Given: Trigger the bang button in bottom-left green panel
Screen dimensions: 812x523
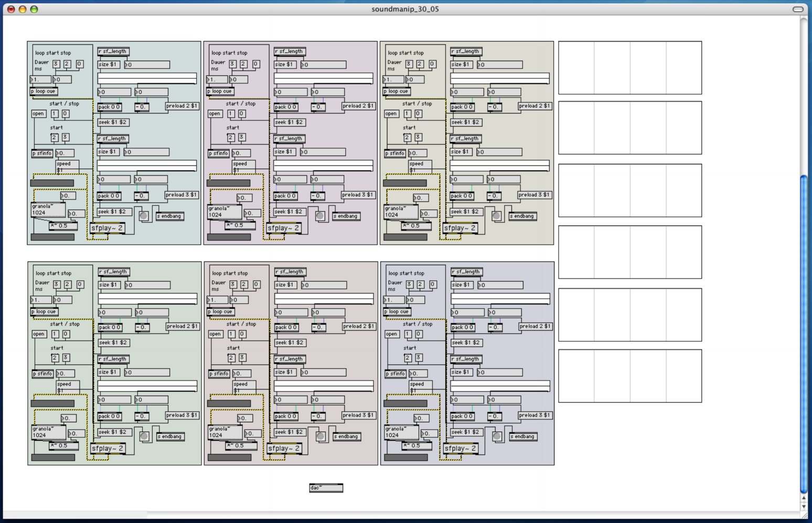Looking at the screenshot, I should (x=144, y=436).
